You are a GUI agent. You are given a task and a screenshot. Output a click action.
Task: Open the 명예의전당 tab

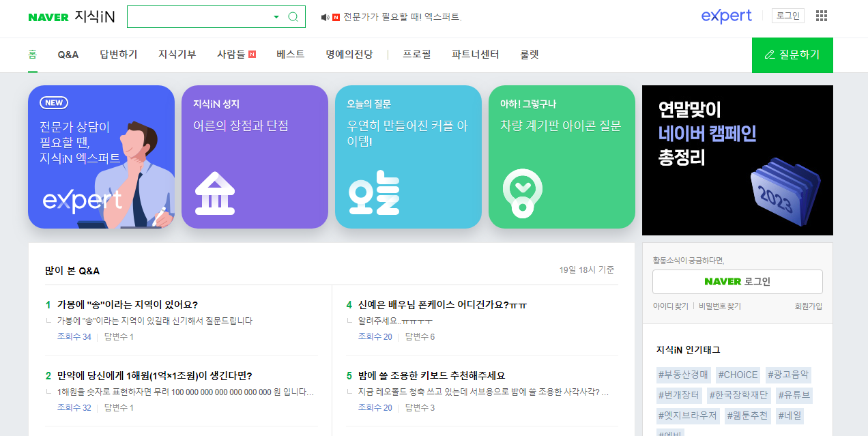click(349, 55)
